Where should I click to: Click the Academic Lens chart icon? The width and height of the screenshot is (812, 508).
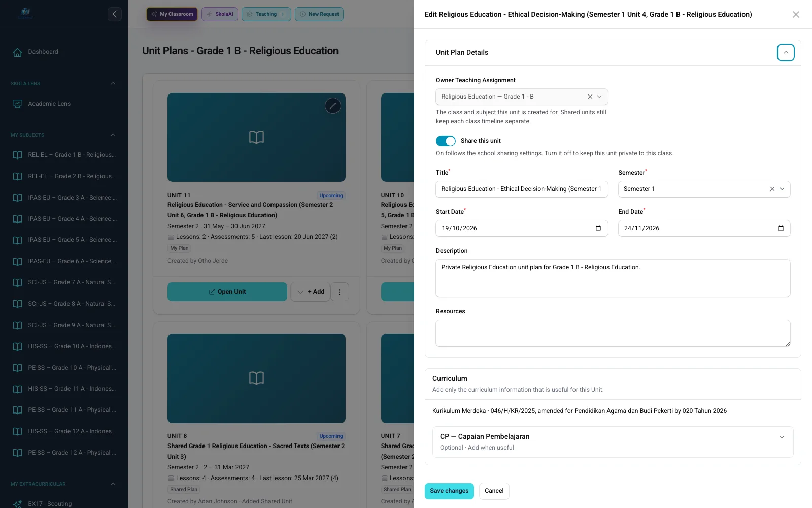point(17,104)
